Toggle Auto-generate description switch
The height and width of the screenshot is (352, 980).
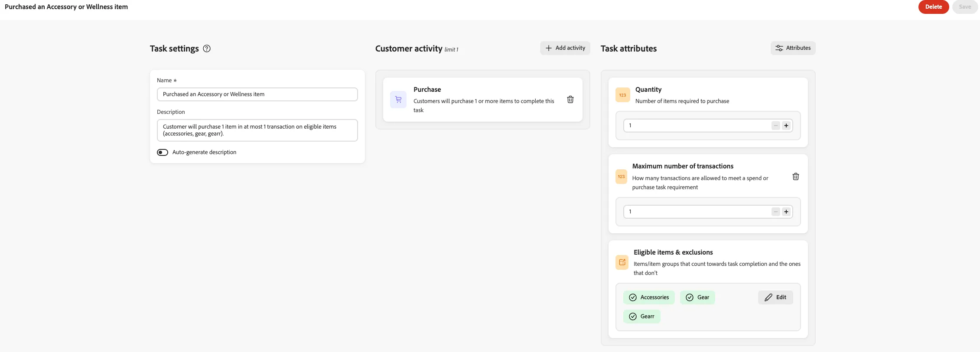coord(163,152)
